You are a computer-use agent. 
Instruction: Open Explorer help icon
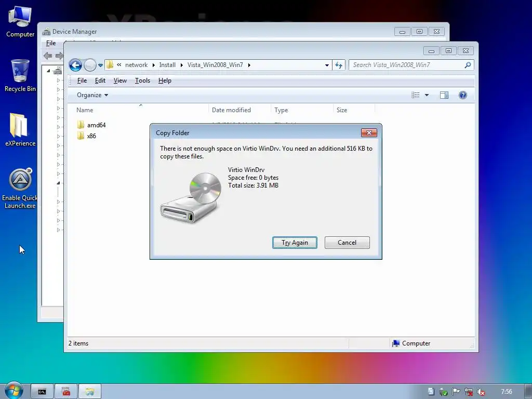click(463, 95)
